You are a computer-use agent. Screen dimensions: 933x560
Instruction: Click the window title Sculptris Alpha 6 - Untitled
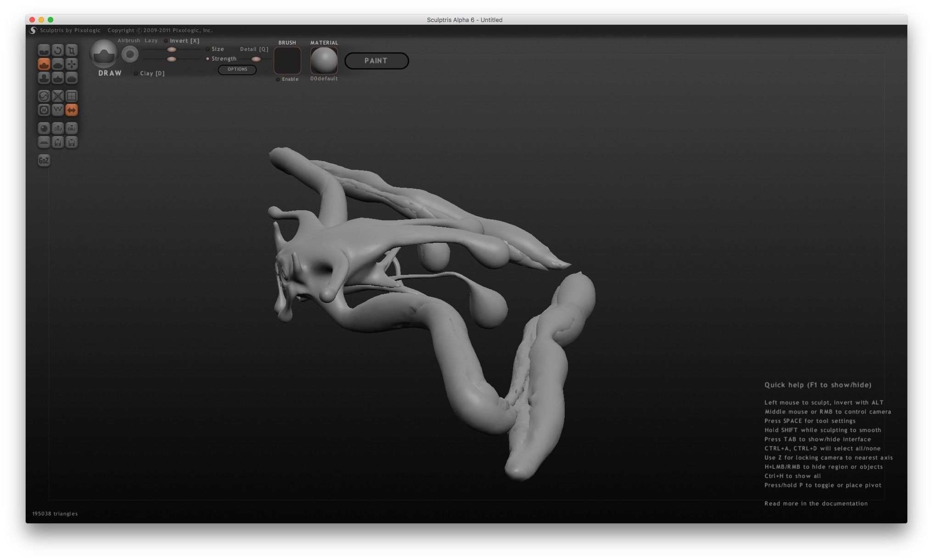[x=464, y=20]
